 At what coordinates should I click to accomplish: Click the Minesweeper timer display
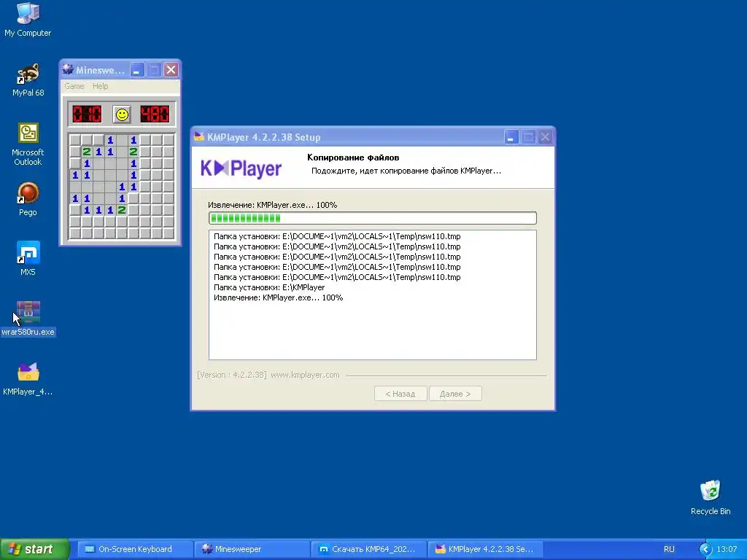tap(155, 114)
